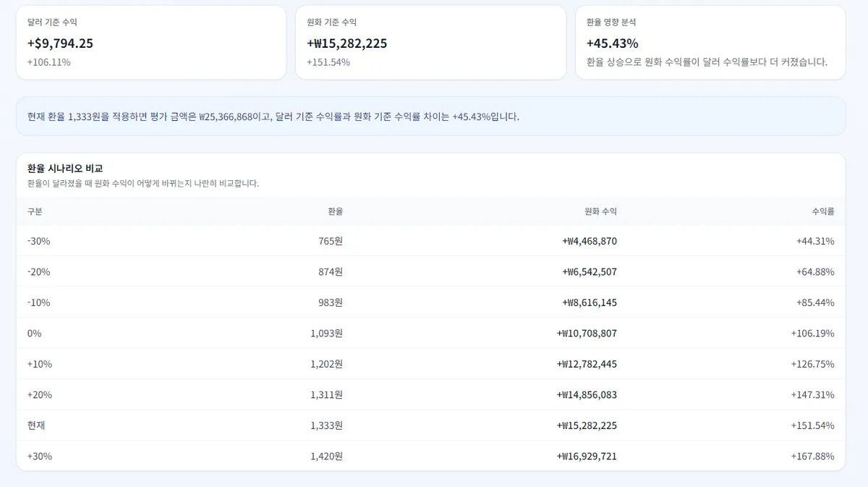
Task: Click the +151.54% cell in the 현재 row
Action: [x=812, y=425]
